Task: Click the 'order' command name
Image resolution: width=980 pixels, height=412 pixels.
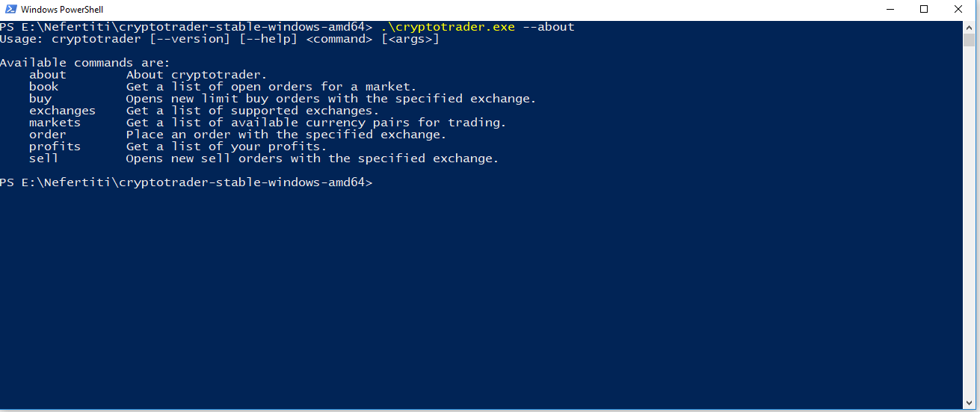Action: coord(47,135)
